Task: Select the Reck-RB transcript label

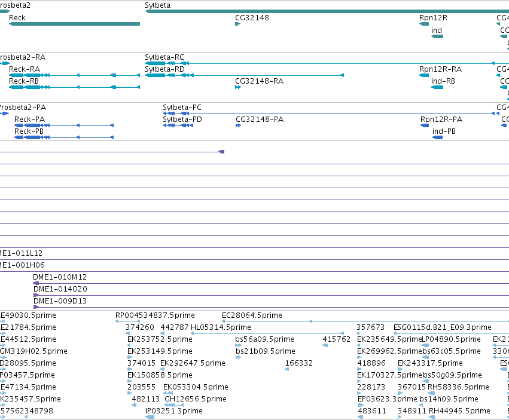Action: click(x=24, y=81)
